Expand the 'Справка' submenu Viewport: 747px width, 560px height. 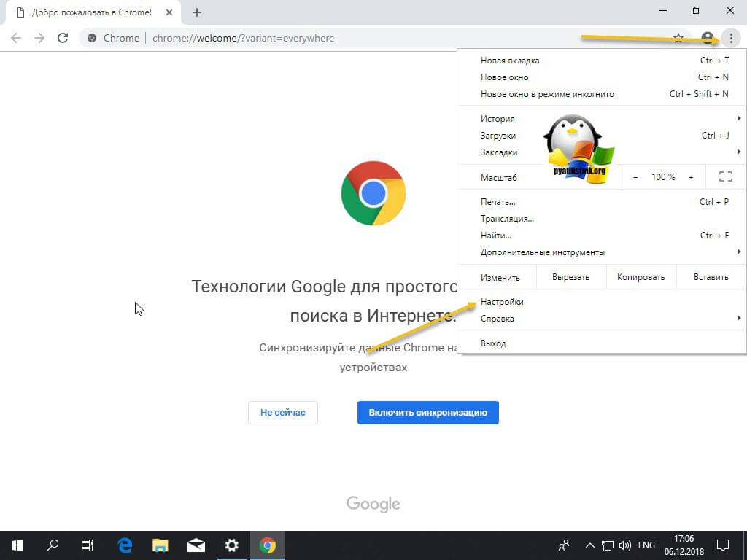pyautogui.click(x=601, y=319)
